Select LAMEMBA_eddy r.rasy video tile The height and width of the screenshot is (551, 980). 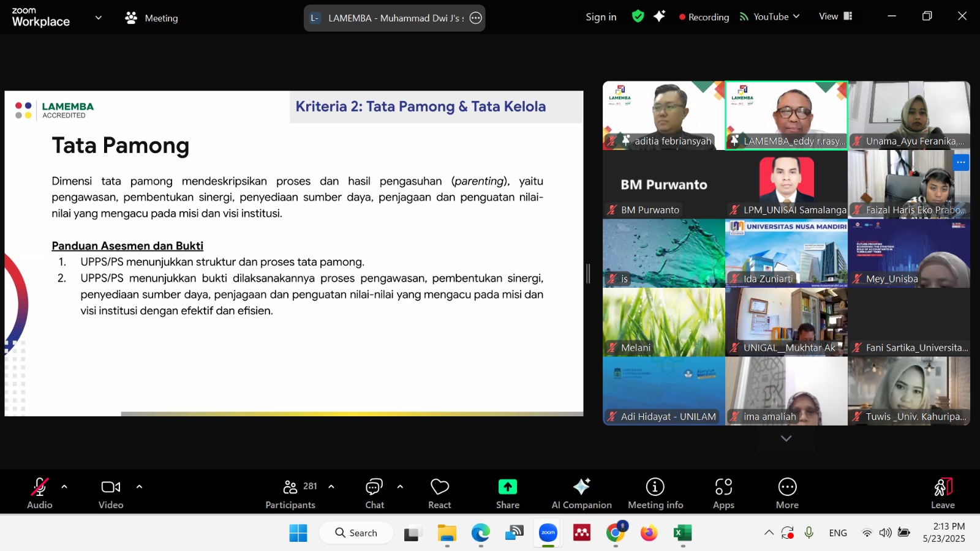(786, 116)
